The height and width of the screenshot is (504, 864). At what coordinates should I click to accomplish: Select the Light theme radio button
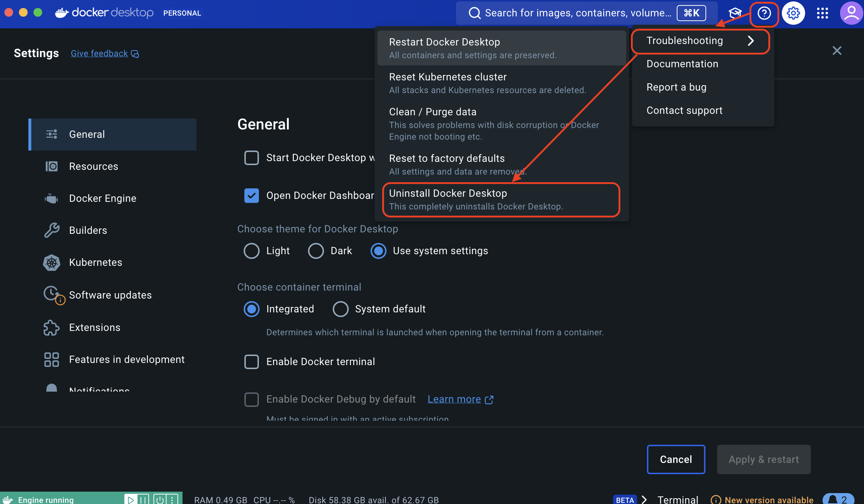pyautogui.click(x=251, y=251)
